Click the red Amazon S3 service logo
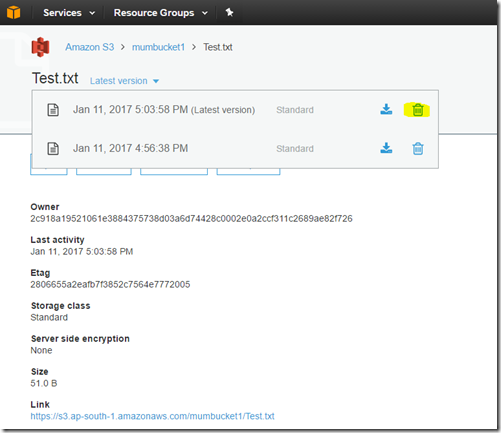Viewport: 501px width, 433px height. 40,47
